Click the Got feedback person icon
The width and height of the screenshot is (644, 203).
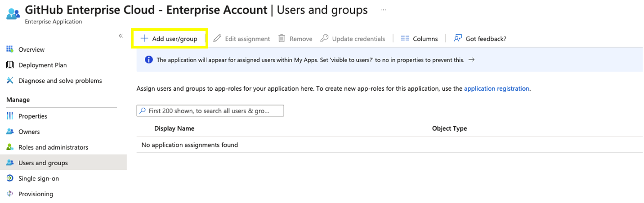pos(458,39)
